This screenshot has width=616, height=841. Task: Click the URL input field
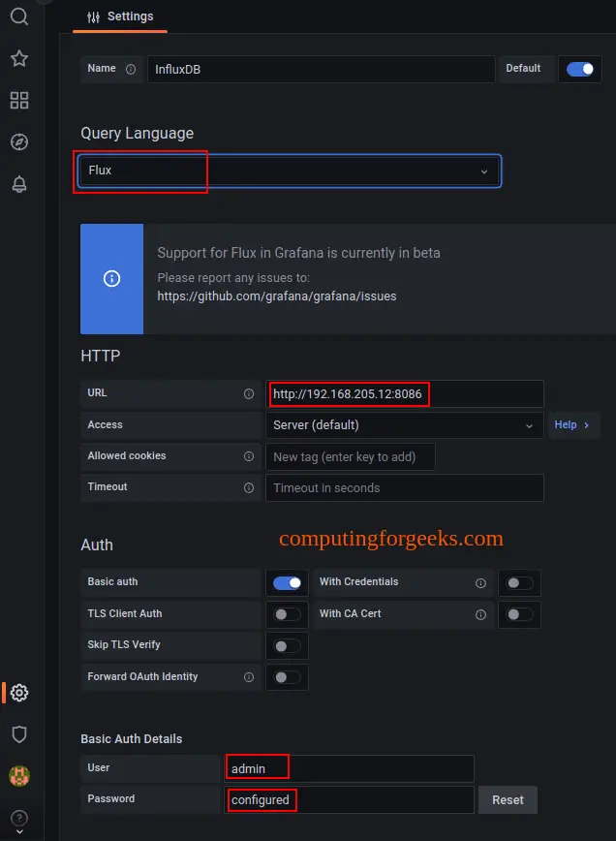pyautogui.click(x=405, y=394)
